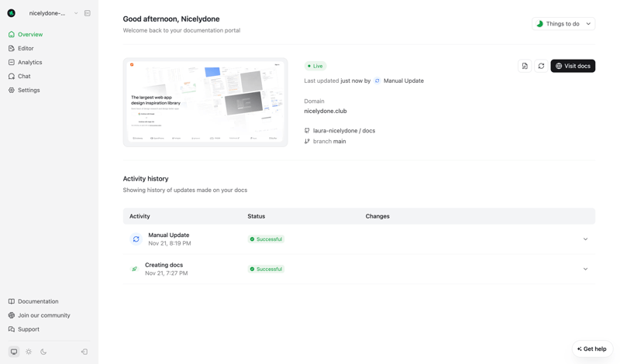The image size is (620, 364).
Task: Click the Overview home icon
Action: tap(12, 34)
